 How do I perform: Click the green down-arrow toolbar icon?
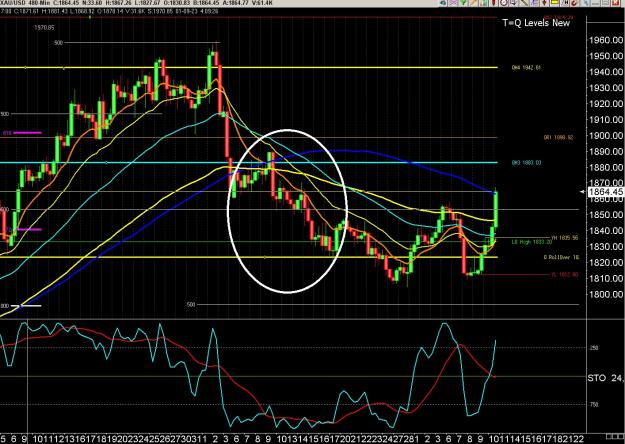[x=463, y=3]
